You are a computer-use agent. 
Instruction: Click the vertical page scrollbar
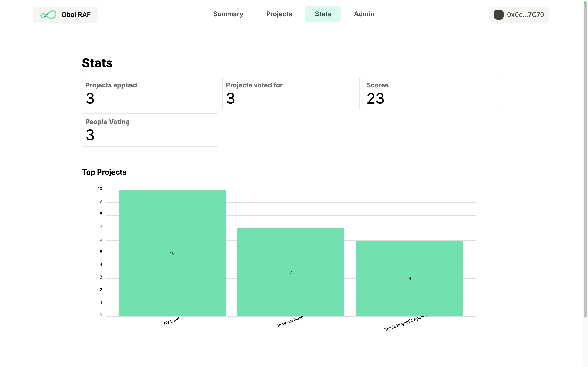(585, 158)
